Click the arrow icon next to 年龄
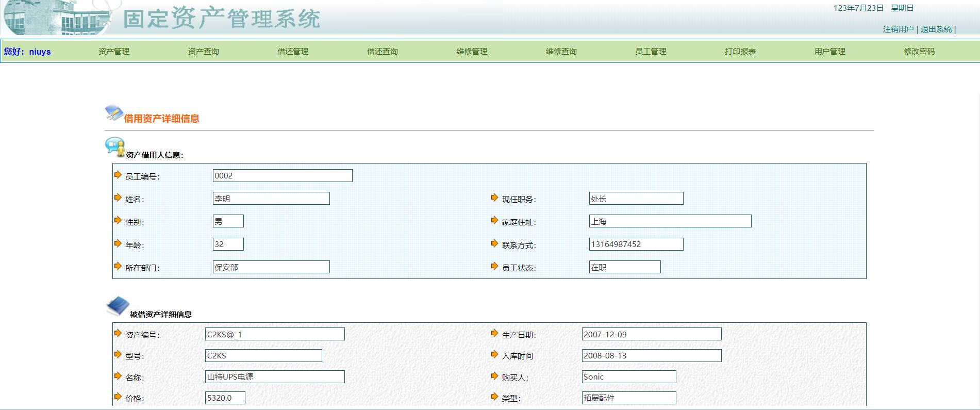 point(118,243)
